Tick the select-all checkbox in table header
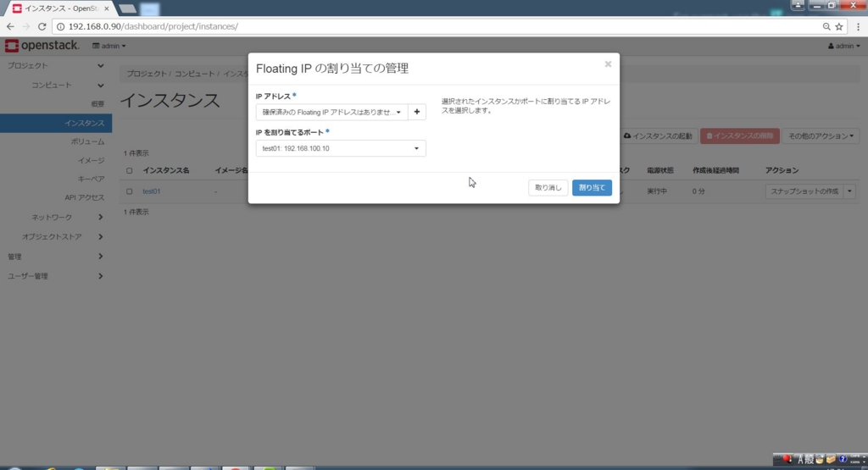The height and width of the screenshot is (470, 868). point(129,170)
